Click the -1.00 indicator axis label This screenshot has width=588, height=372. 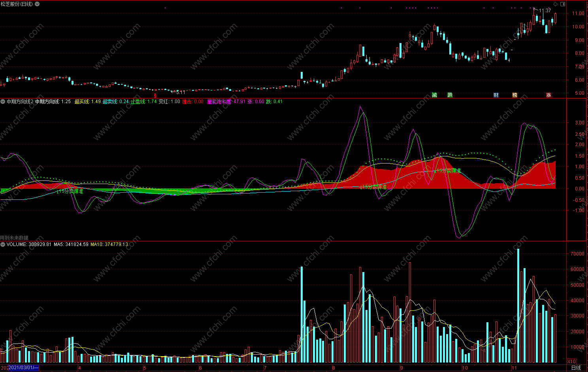(x=579, y=210)
